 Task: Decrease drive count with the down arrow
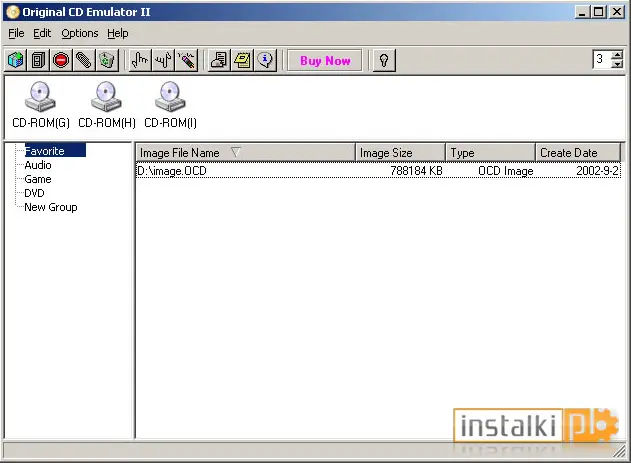tap(617, 64)
